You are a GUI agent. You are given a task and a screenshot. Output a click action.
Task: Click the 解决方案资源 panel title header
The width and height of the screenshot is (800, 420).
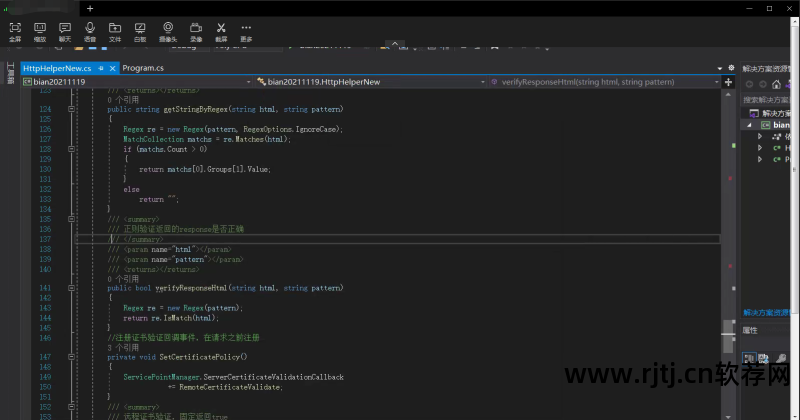[x=766, y=68]
